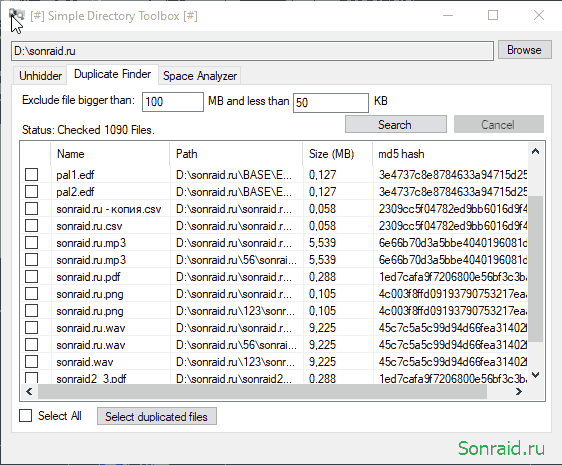Sort by the Size (MB) column header

338,154
